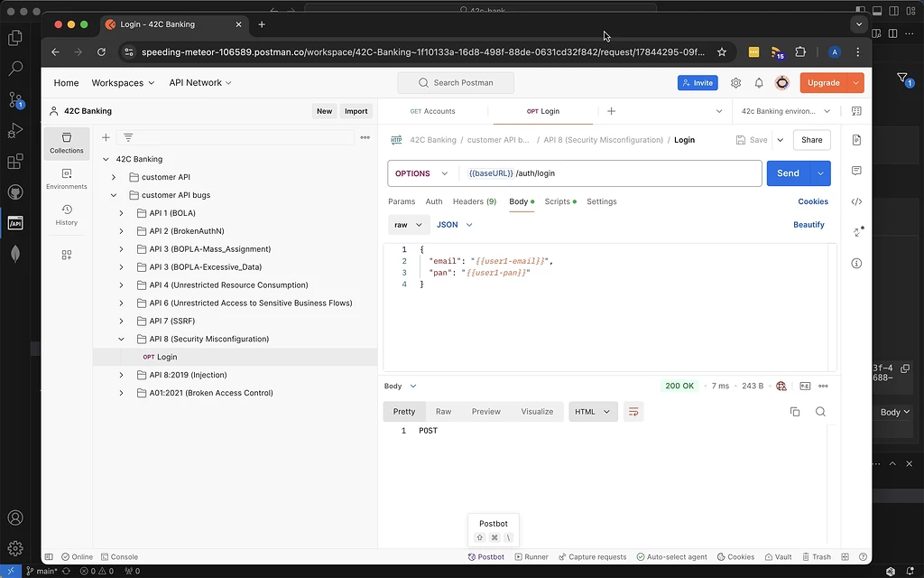Collapse API 8 (Security Misconfiguration) folder
The height and width of the screenshot is (578, 924).
pos(122,340)
